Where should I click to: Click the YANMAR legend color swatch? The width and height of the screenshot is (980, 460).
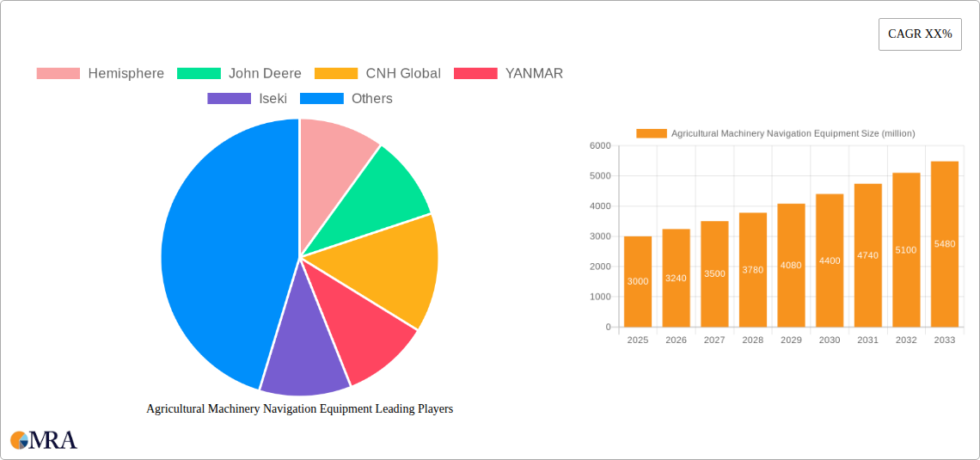pos(475,73)
